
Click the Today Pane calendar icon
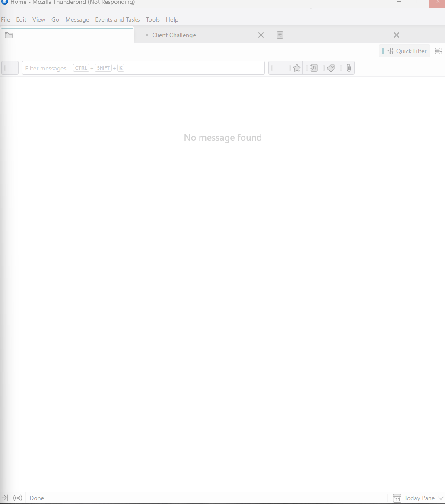(397, 498)
